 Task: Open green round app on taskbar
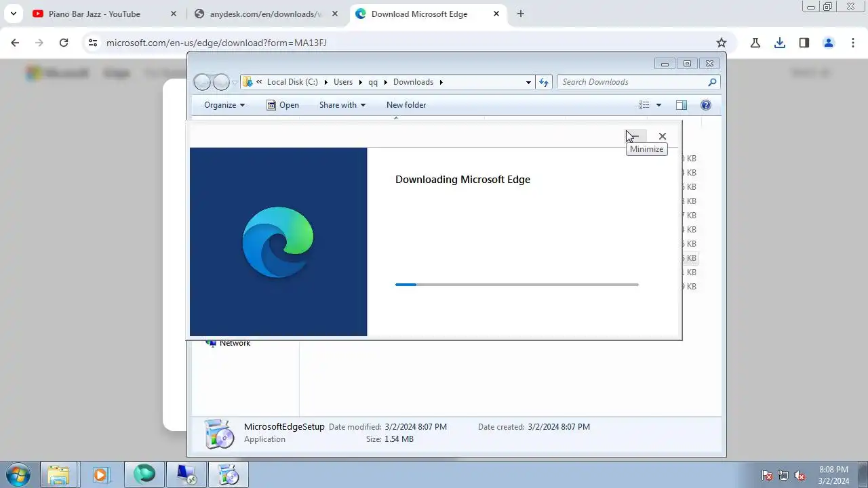click(x=144, y=474)
